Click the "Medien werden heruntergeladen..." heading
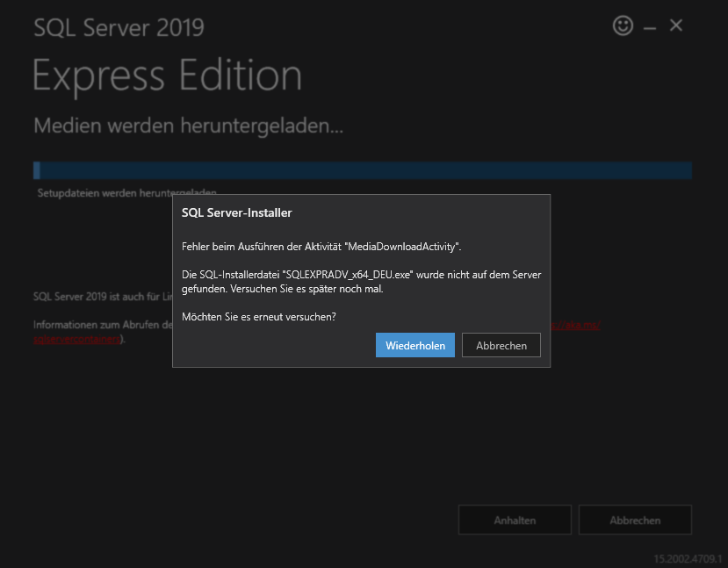This screenshot has width=728, height=568. pyautogui.click(x=189, y=126)
